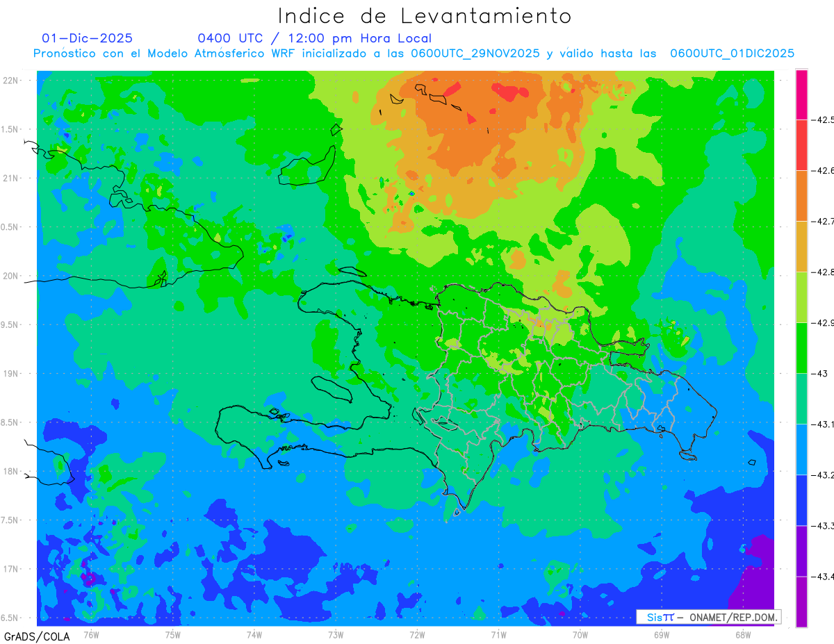Click the "-42.9" legend value
This screenshot has height=644, width=834.
823,323
